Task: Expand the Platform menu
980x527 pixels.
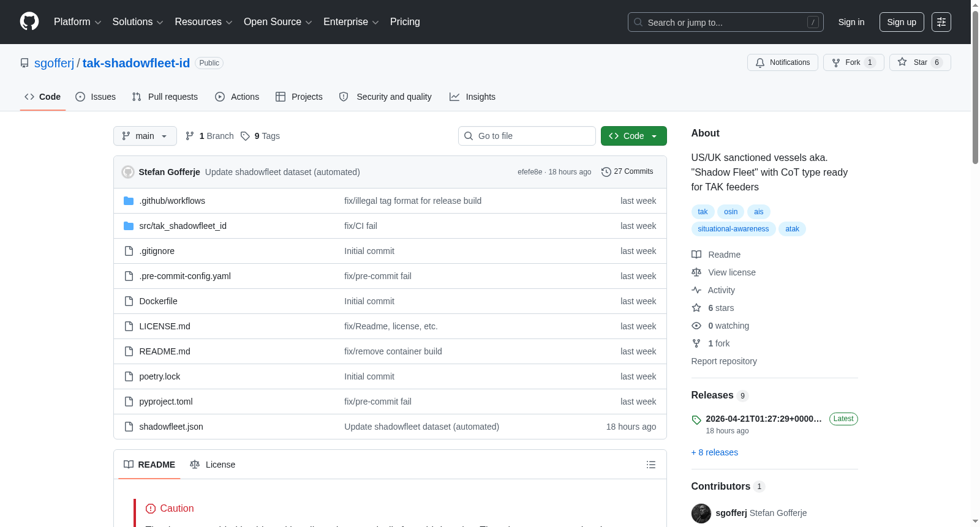Action: [x=77, y=22]
